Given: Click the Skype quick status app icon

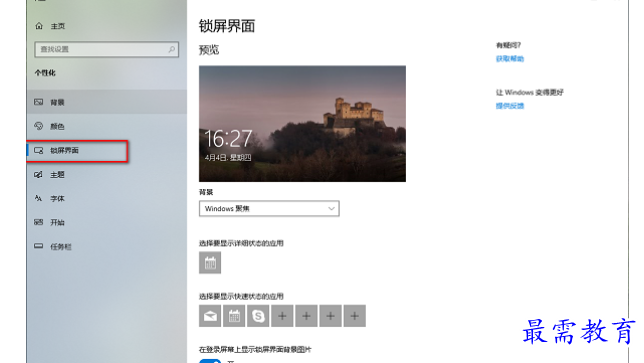Looking at the screenshot, I should pyautogui.click(x=258, y=316).
